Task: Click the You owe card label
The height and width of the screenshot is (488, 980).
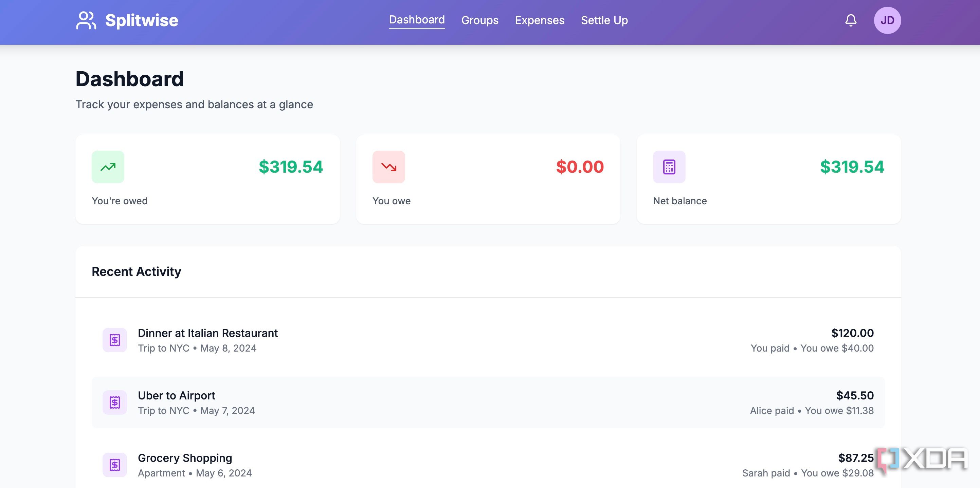Action: point(392,201)
